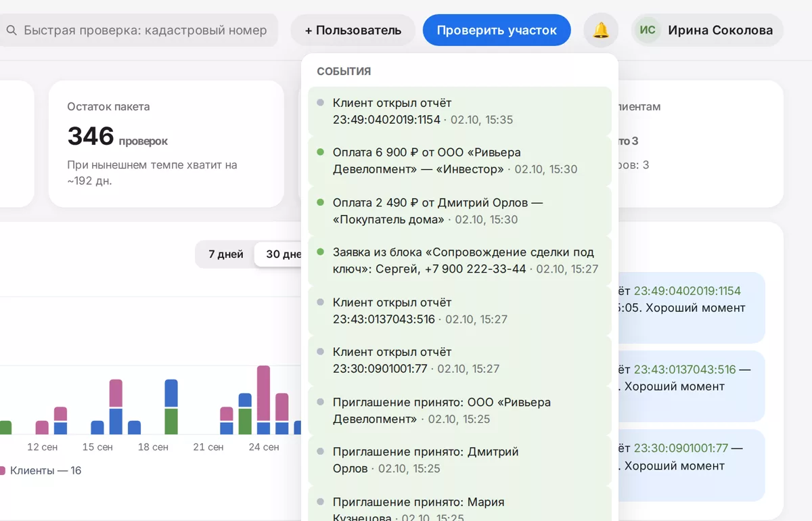This screenshot has height=521, width=812.
Task: Open the 2 490 ₽ payment event from Дмитрий Орлов
Action: [x=459, y=211]
